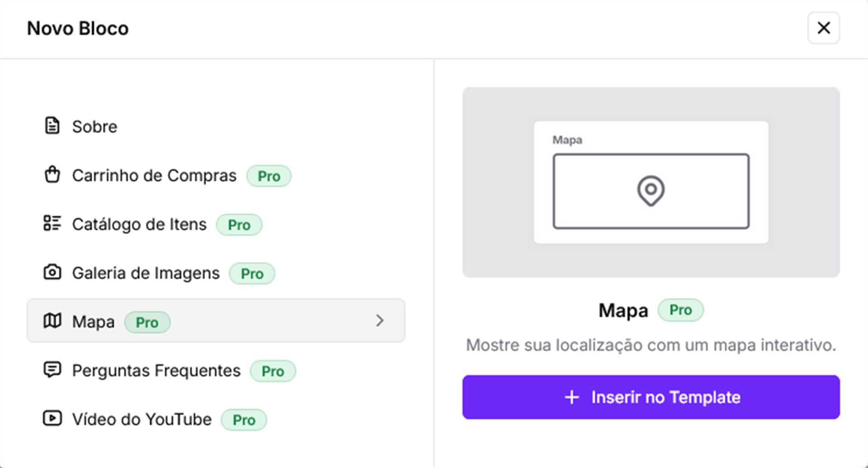868x468 pixels.
Task: Choose Carrinho de Compras block
Action: [x=154, y=176]
